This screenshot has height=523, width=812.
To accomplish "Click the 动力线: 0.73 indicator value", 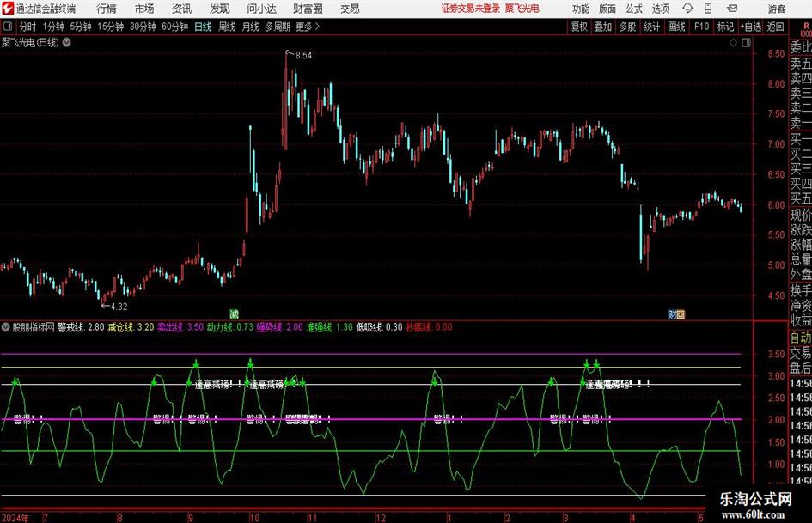I will point(230,327).
